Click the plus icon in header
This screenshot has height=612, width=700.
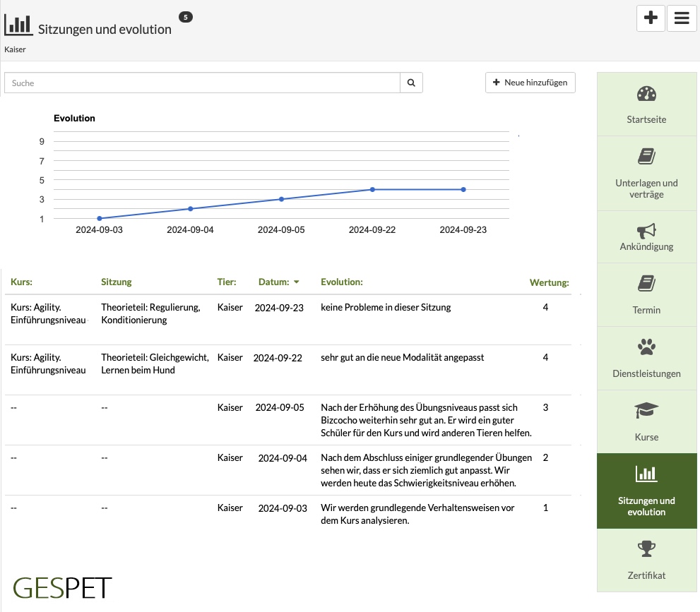tap(651, 18)
